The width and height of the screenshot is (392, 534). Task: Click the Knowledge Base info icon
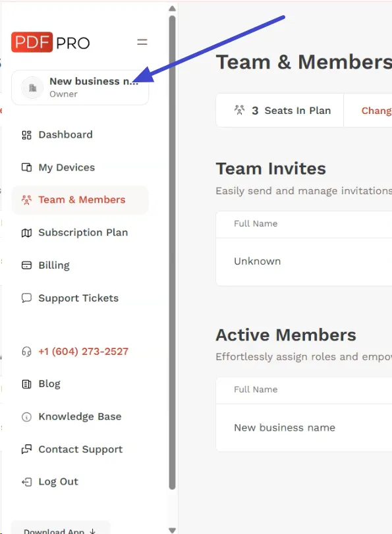coord(26,417)
